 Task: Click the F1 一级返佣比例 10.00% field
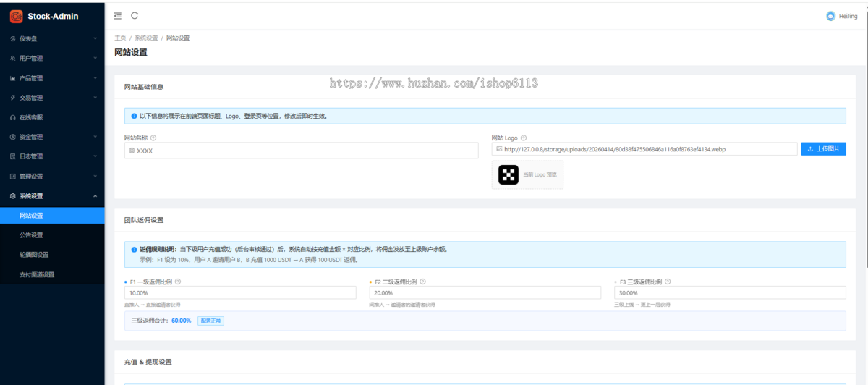coord(240,292)
